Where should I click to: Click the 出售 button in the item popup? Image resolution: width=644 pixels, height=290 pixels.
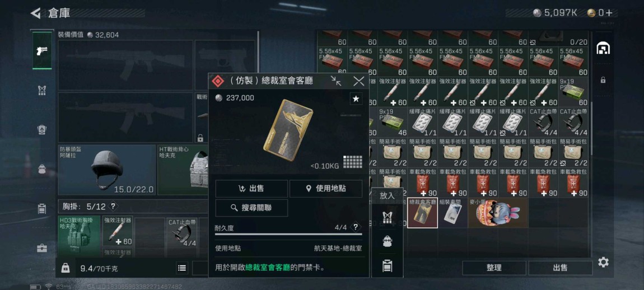[x=251, y=189]
